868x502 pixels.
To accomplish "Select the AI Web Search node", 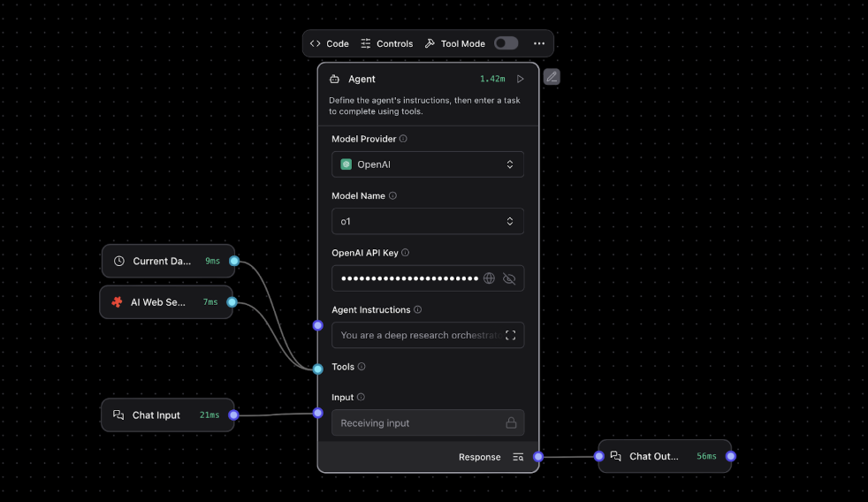I will (158, 302).
